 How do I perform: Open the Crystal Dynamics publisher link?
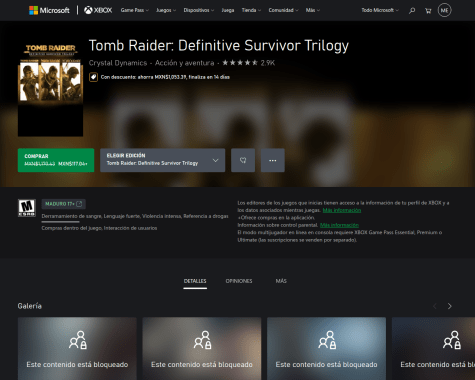coord(118,63)
